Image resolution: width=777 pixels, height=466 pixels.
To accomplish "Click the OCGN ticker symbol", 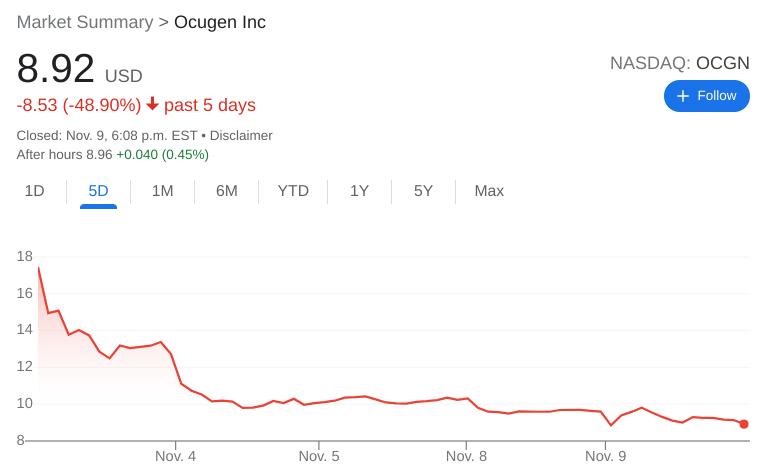I will 722,63.
